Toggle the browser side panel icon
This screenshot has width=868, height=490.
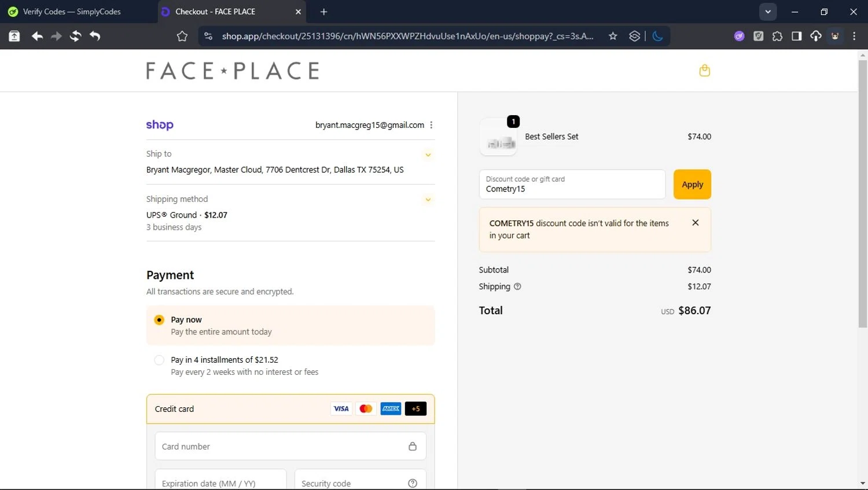(797, 36)
